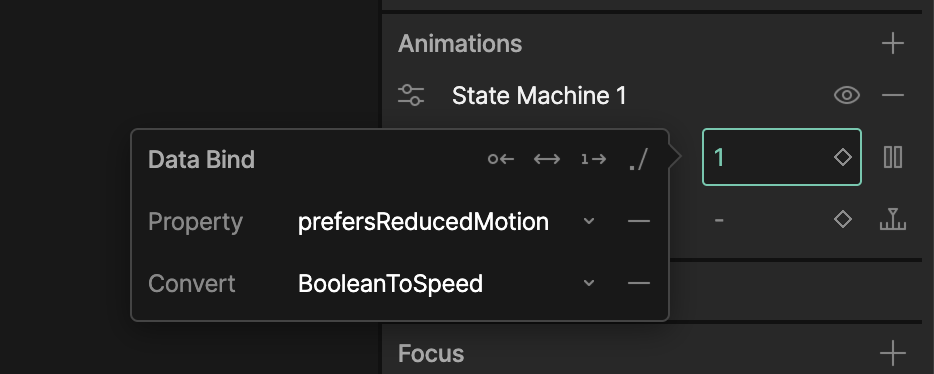
Task: Remove the bound property prefersReducedMotion
Action: point(639,222)
